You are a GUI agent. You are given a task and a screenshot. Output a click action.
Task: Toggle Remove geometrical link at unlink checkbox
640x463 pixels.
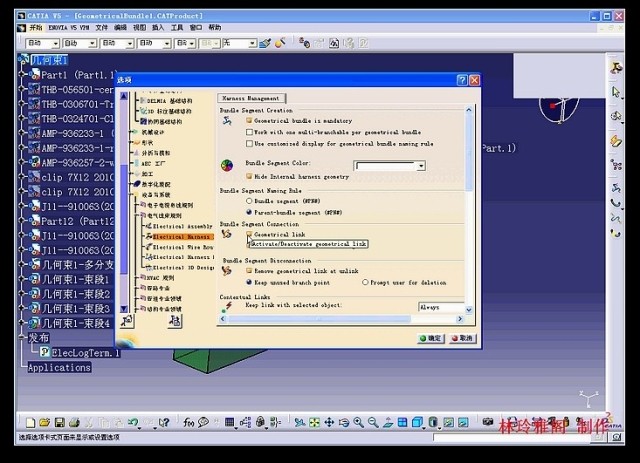(249, 271)
